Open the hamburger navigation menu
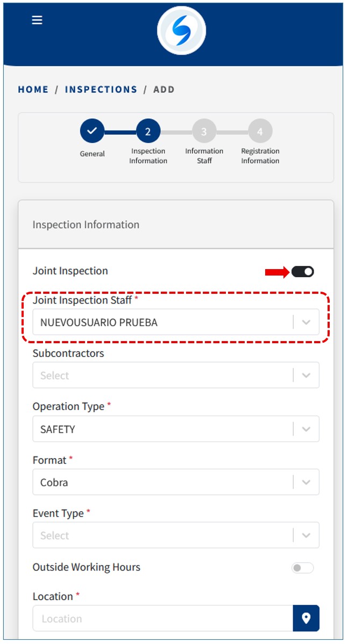This screenshot has width=348, height=644. point(37,20)
